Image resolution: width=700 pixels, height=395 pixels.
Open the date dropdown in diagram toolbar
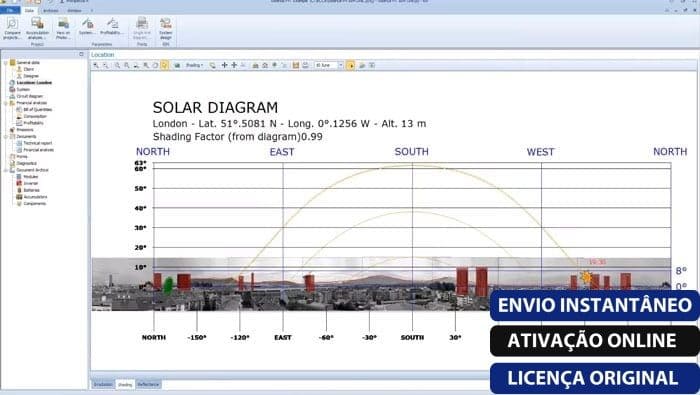click(340, 65)
